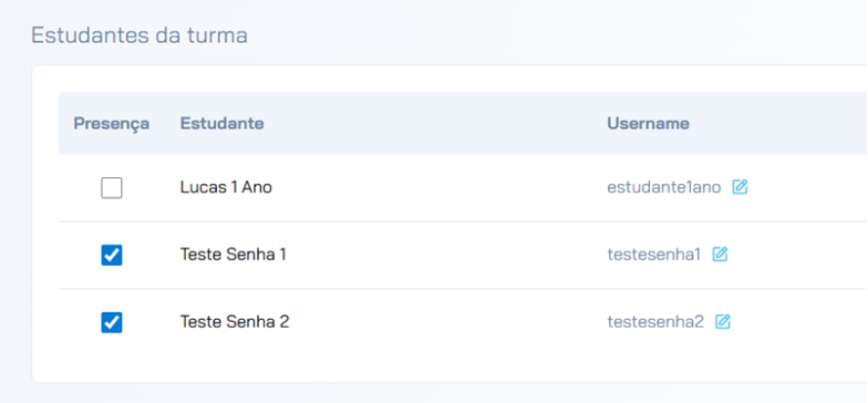Click blank area right of Username header
The height and width of the screenshot is (403, 868).
782,124
